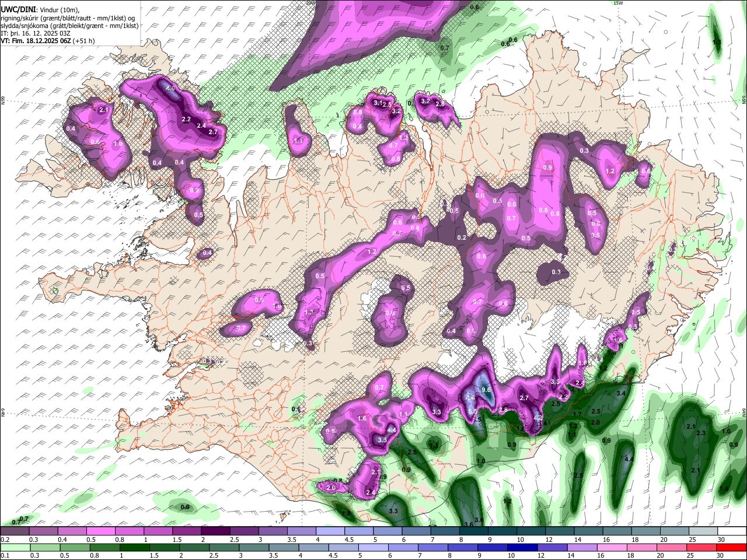Image resolution: width=747 pixels, height=560 pixels.
Task: Click the '1.8' rainfall value near south coast
Action: coord(346,514)
